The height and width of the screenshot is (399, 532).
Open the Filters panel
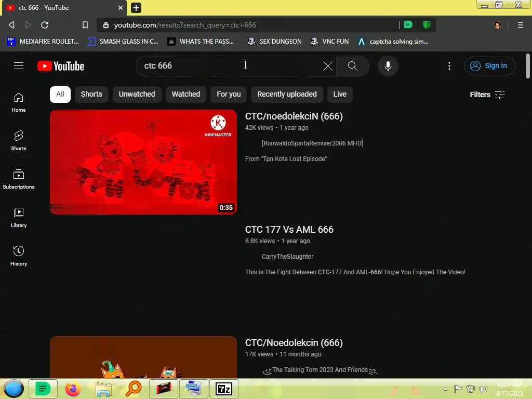tap(487, 95)
